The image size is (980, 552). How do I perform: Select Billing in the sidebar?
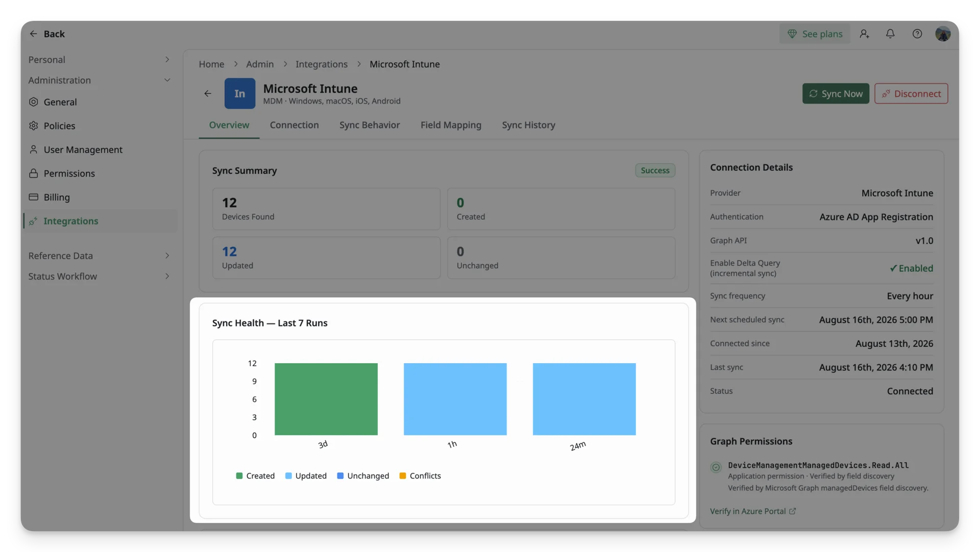[101, 197]
